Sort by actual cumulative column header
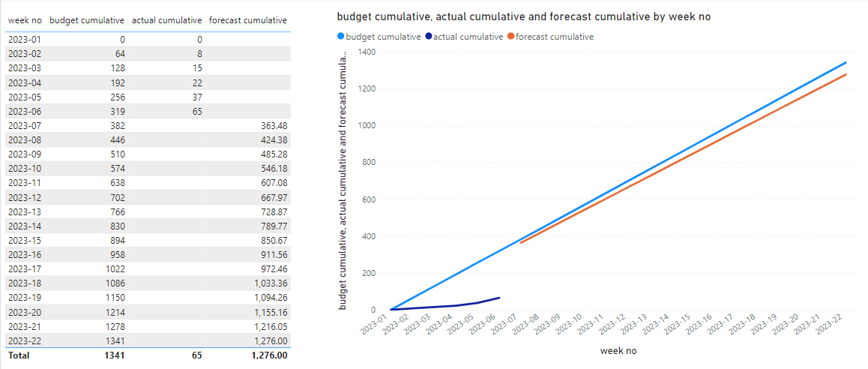Screen dimensions: 868x369 pyautogui.click(x=166, y=20)
